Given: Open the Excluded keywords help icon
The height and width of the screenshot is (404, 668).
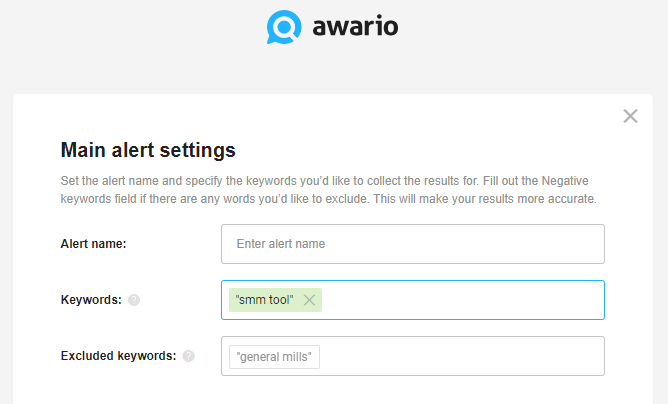Looking at the screenshot, I should (189, 356).
